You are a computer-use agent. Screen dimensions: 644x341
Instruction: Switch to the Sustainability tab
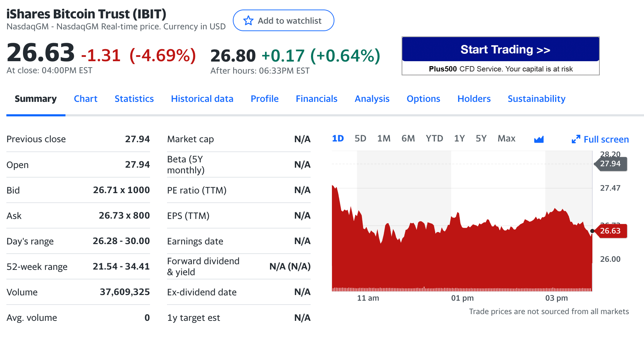(x=536, y=99)
